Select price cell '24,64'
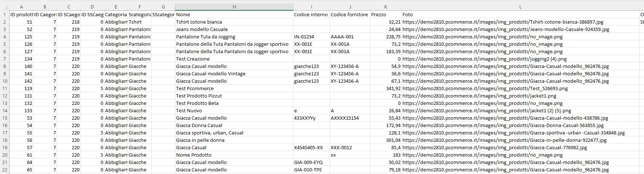Screen dimensions: 644x174 [386, 29]
